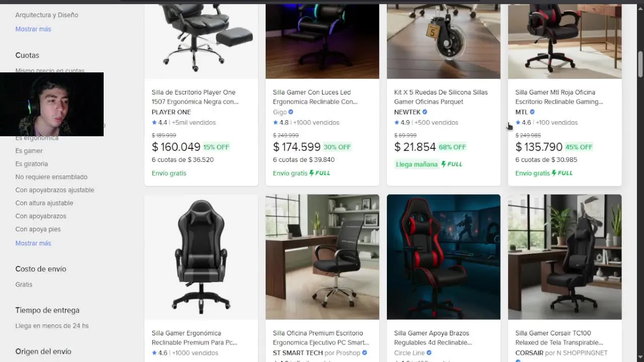644x362 pixels.
Task: Click FULL lightning icon on MTL chair
Action: (554, 173)
